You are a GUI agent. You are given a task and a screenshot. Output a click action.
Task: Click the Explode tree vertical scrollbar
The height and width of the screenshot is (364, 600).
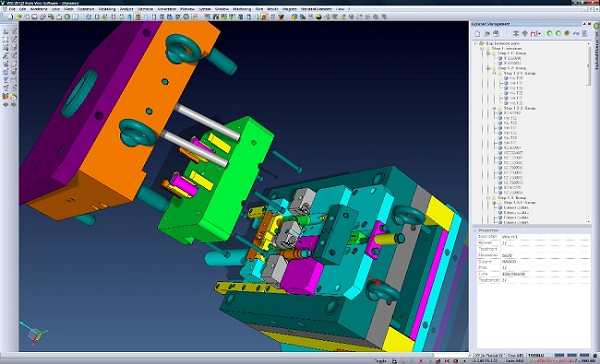pyautogui.click(x=589, y=132)
